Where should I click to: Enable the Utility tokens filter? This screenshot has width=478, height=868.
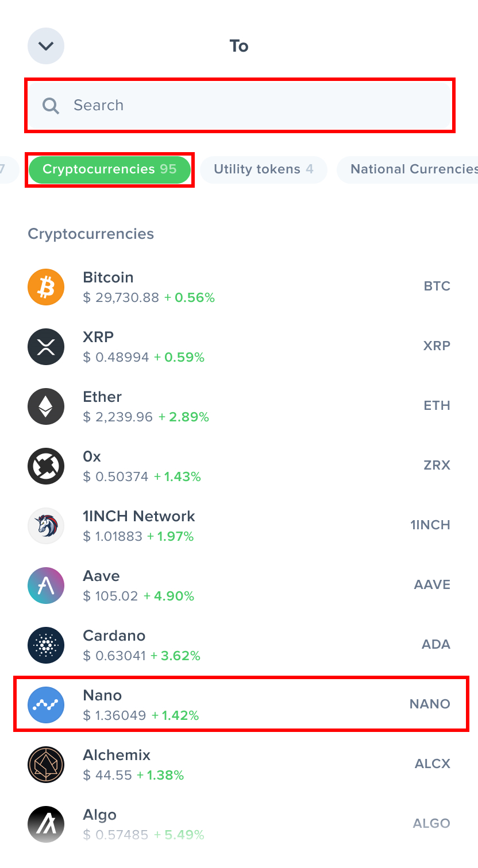point(263,169)
